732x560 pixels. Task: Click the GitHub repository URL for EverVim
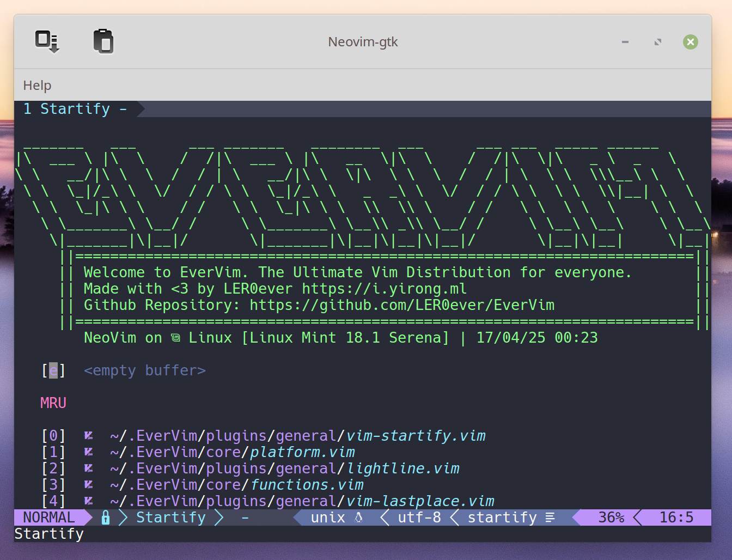402,305
